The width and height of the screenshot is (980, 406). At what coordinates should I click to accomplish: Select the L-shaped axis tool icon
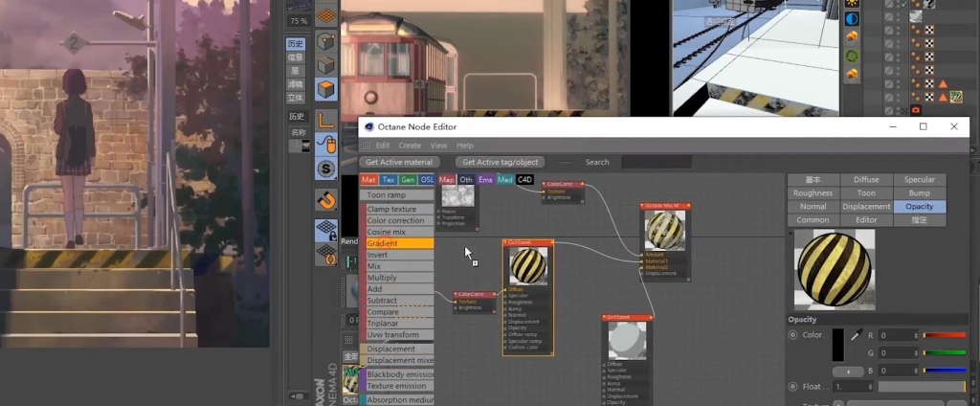point(325,119)
